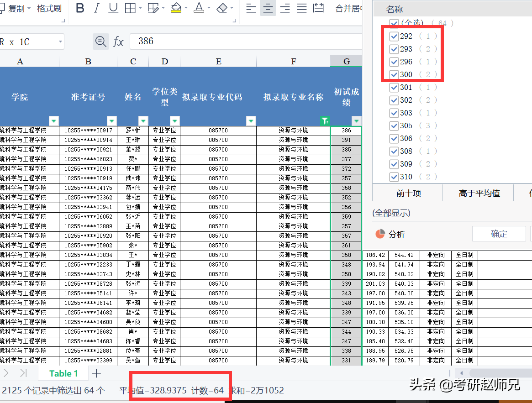Toggle the checkbox for value 305
The height and width of the screenshot is (403, 532).
click(x=394, y=126)
